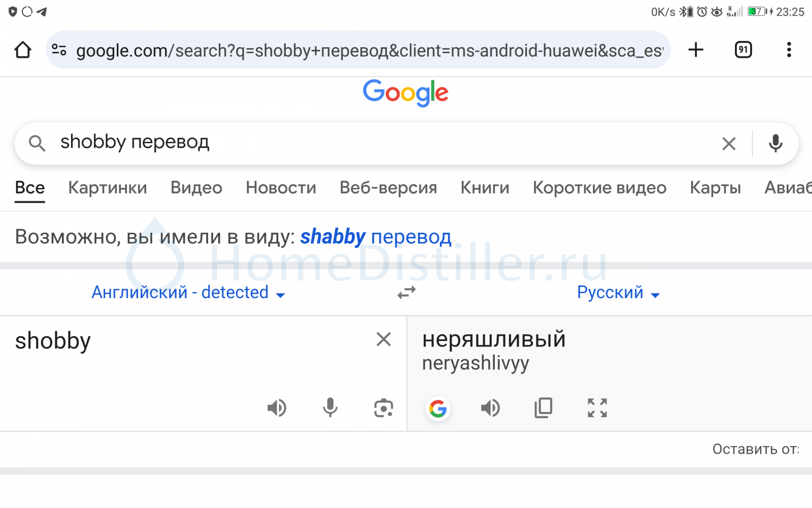Swap source and target languages
Viewport: 812px width, 508px height.
(x=407, y=293)
